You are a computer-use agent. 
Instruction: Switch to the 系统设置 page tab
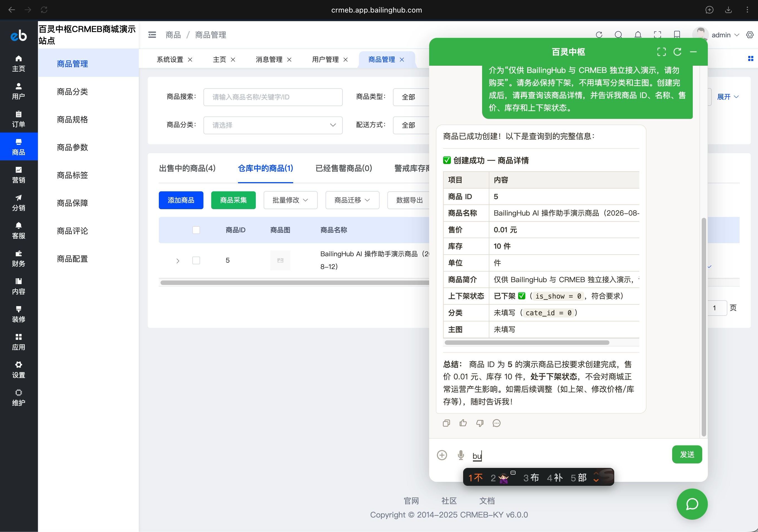click(x=170, y=59)
